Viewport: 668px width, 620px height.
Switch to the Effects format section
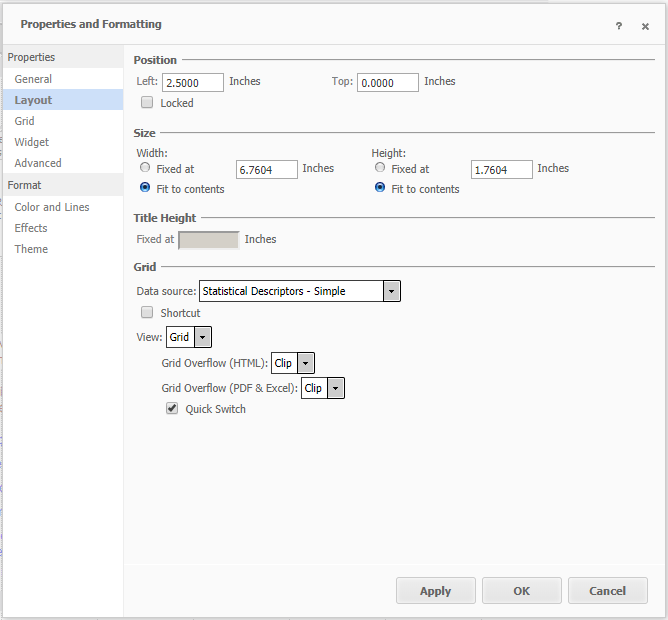coord(31,228)
